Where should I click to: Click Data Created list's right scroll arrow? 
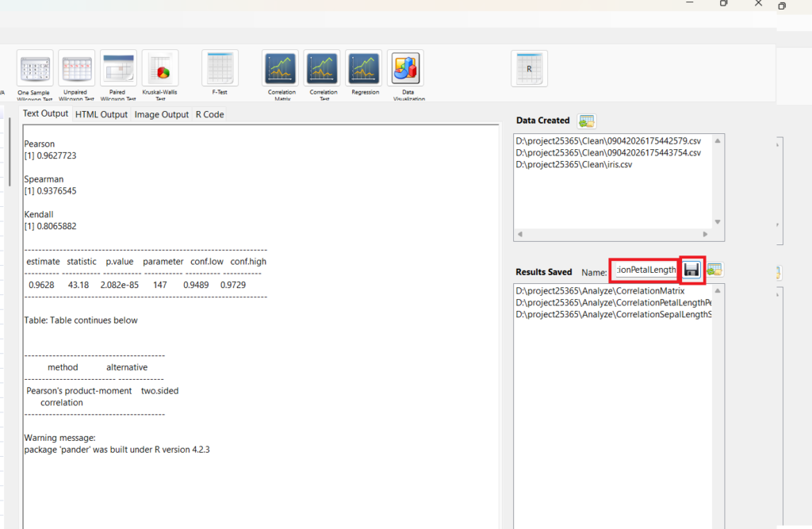[705, 235]
